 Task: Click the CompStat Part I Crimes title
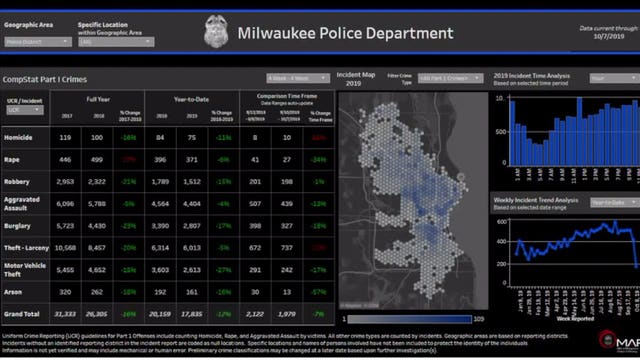pos(45,79)
